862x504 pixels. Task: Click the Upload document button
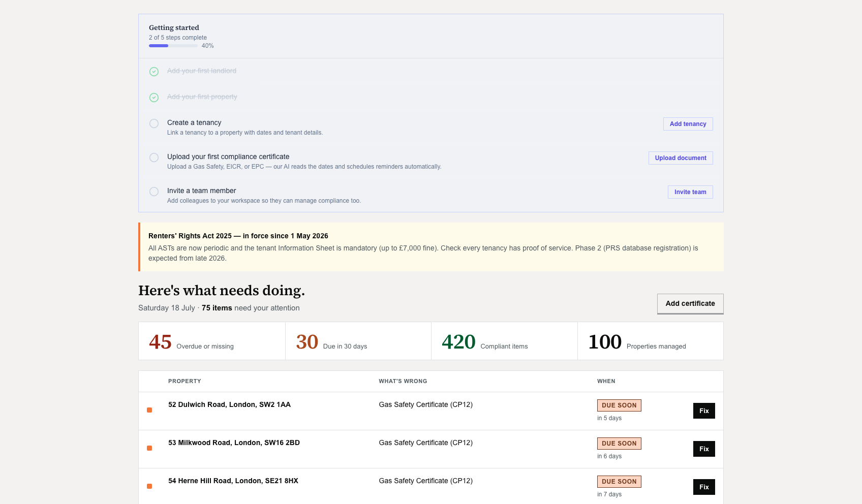(681, 158)
